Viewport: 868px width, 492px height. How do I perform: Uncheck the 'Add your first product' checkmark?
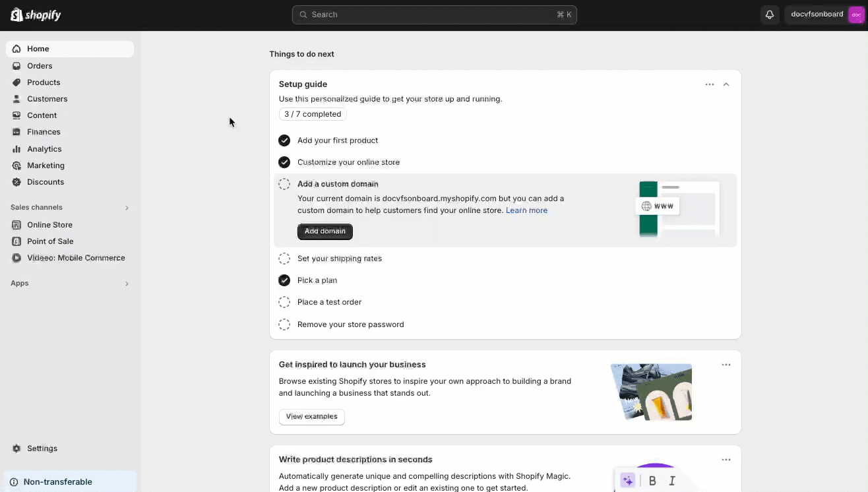284,140
